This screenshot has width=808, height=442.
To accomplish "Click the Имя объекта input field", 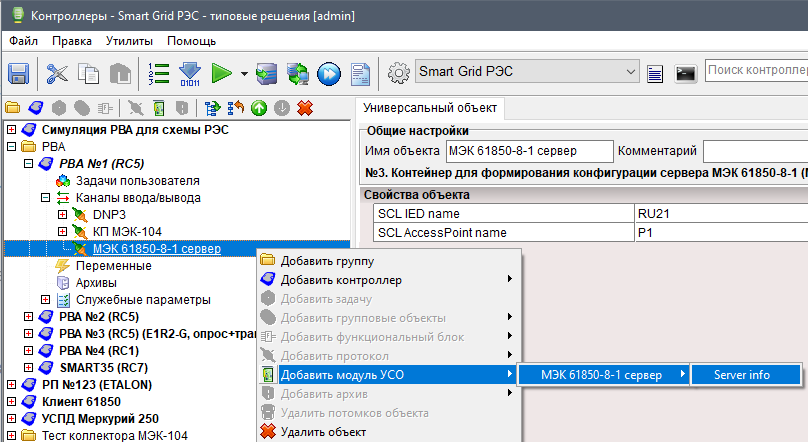I will (x=528, y=151).
